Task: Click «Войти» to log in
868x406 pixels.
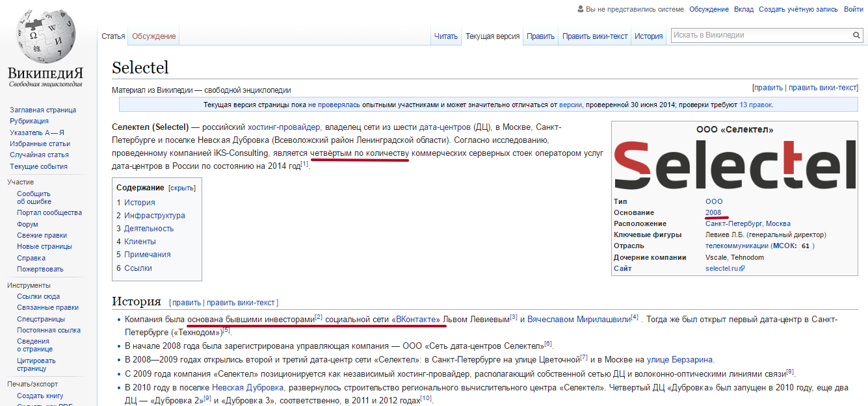Action: (854, 9)
